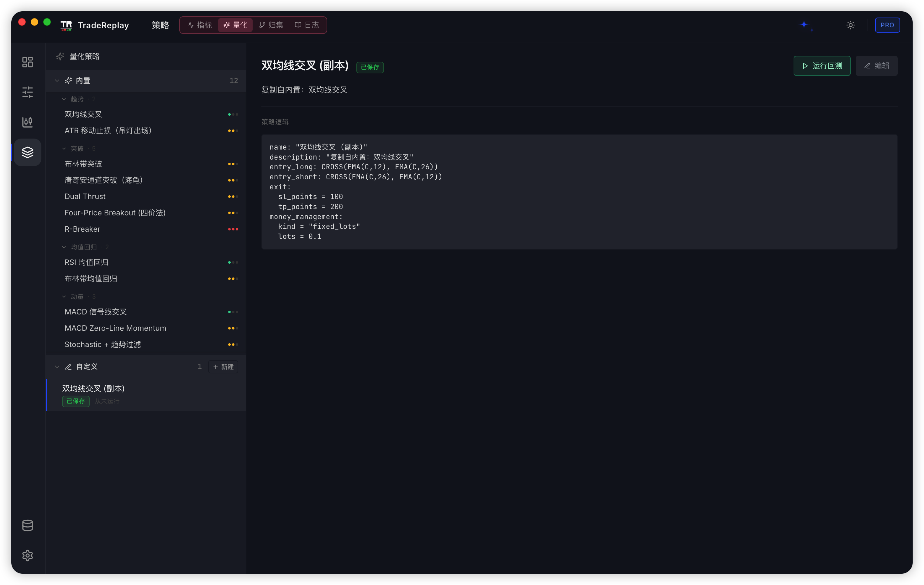The image size is (924, 585).
Task: Toggle the light/dark theme sun icon
Action: [x=850, y=25]
